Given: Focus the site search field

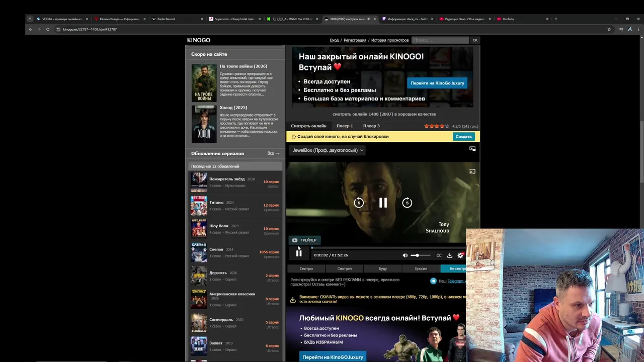Looking at the screenshot, I should coord(440,40).
